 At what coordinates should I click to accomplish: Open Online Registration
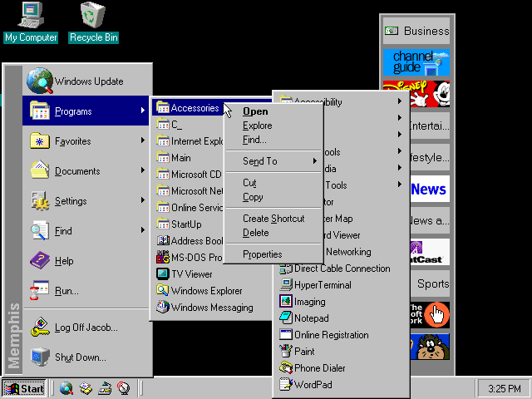point(341,335)
